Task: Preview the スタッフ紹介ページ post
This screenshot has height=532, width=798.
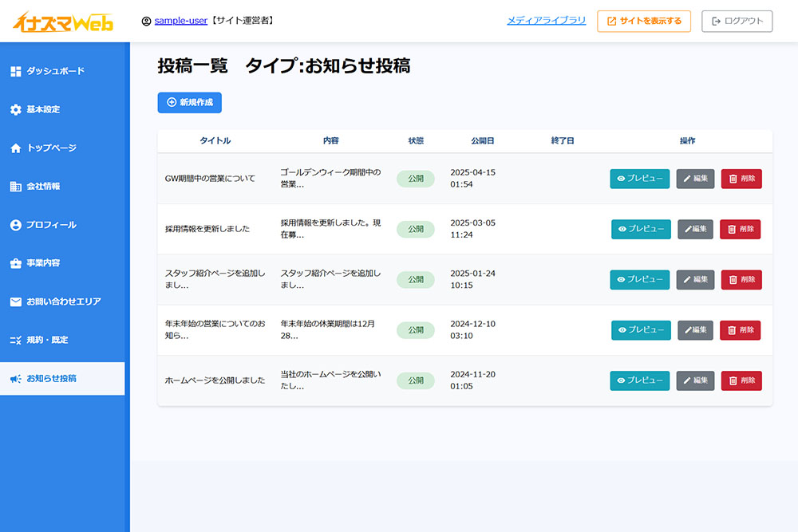Action: 640,279
